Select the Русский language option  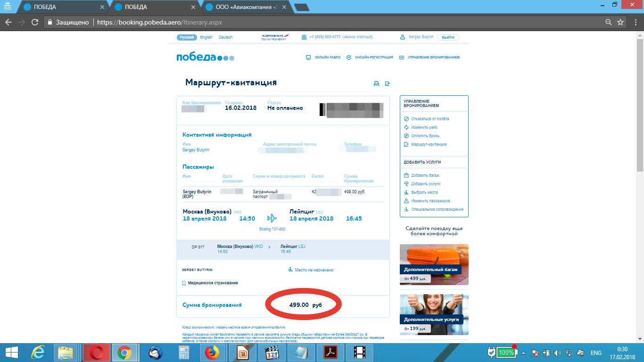187,37
